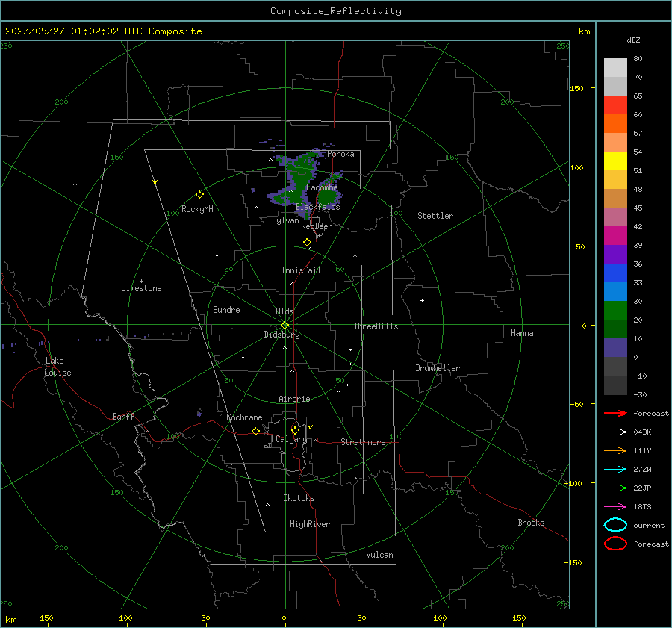The width and height of the screenshot is (672, 628).
Task: Click the Sundre city label
Action: pos(226,309)
